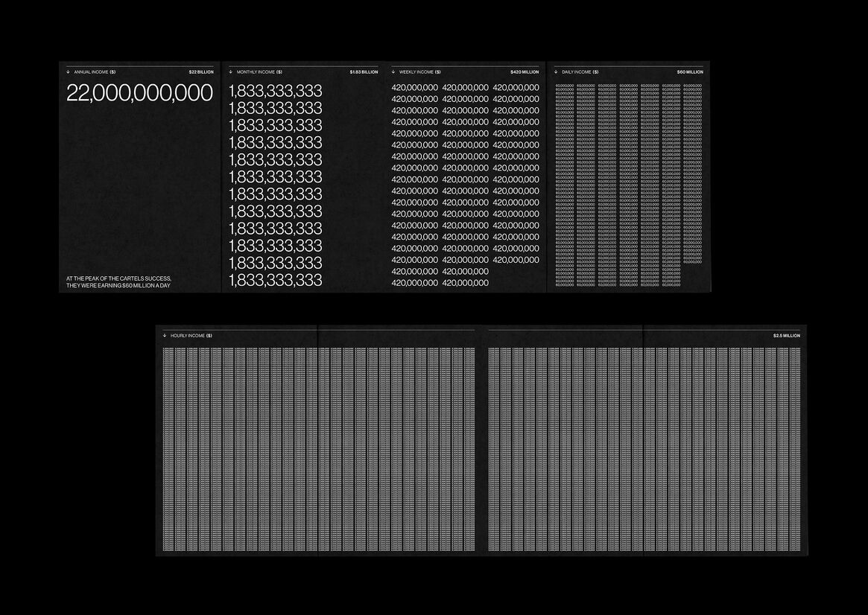Image resolution: width=868 pixels, height=615 pixels.
Task: Select the "ANNUAL INCOME ($)" heading
Action: [x=95, y=72]
